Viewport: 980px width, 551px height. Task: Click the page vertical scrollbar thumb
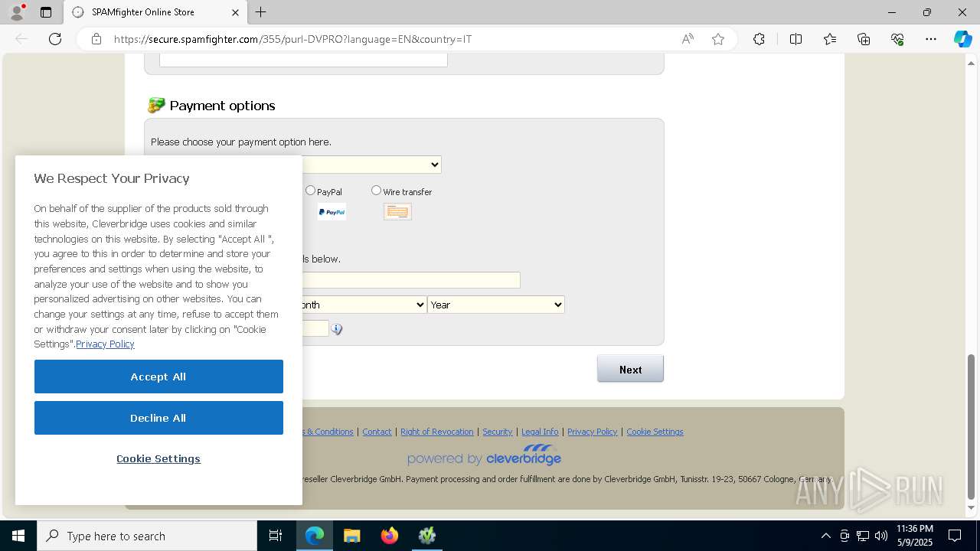click(x=972, y=425)
